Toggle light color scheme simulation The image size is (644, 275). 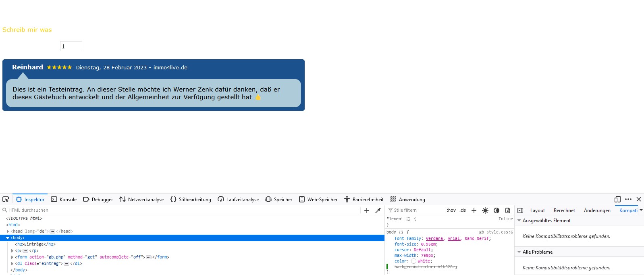click(485, 210)
